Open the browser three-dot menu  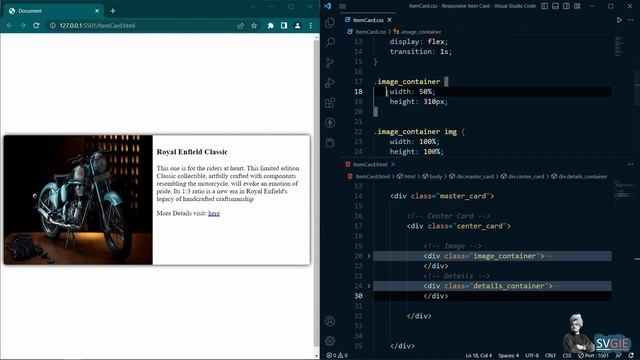point(311,25)
